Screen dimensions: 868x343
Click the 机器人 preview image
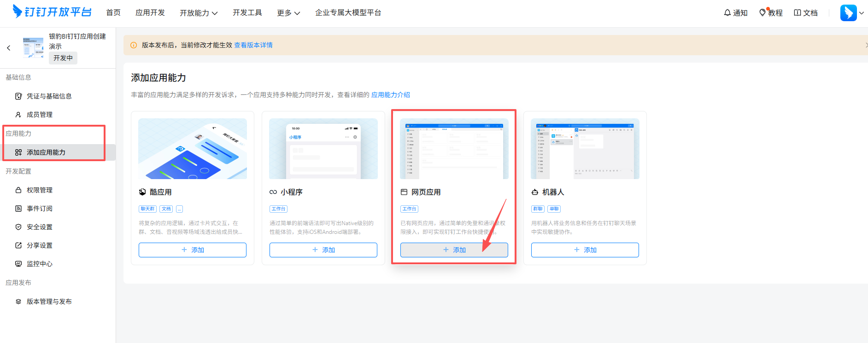(x=585, y=149)
